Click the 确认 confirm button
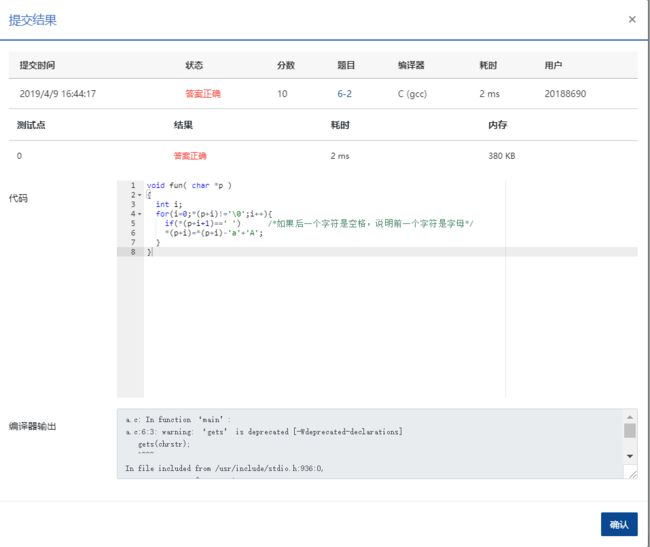The width and height of the screenshot is (650, 547). click(619, 524)
